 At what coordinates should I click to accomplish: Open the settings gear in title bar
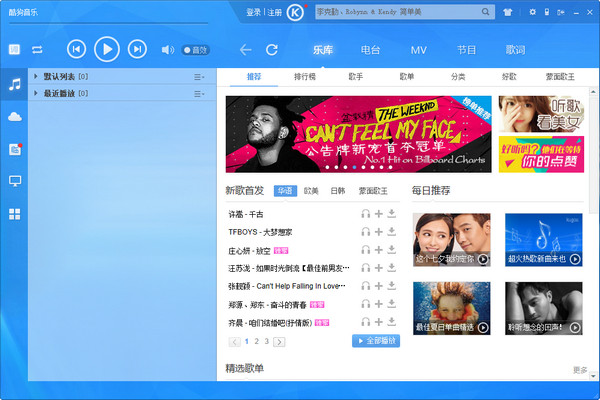532,12
